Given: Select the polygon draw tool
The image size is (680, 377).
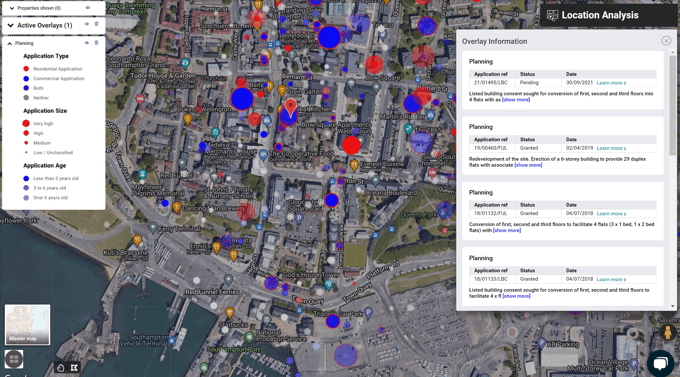Looking at the screenshot, I should 74,368.
